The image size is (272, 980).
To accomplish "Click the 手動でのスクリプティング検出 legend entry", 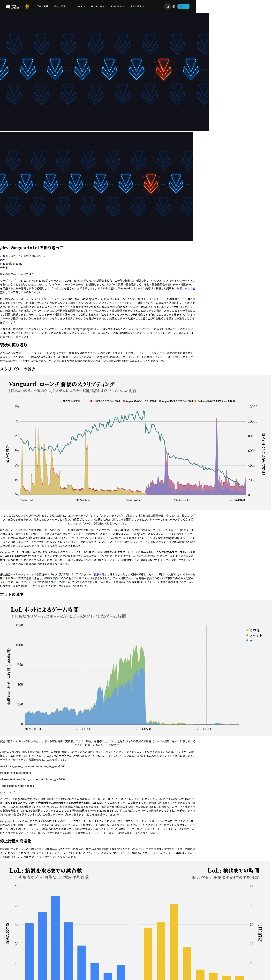I will coord(106,401).
